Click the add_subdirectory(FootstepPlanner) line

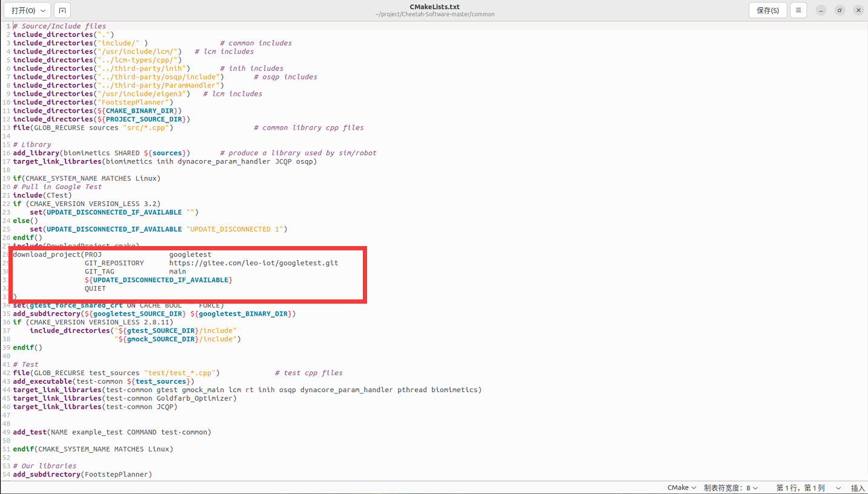82,475
